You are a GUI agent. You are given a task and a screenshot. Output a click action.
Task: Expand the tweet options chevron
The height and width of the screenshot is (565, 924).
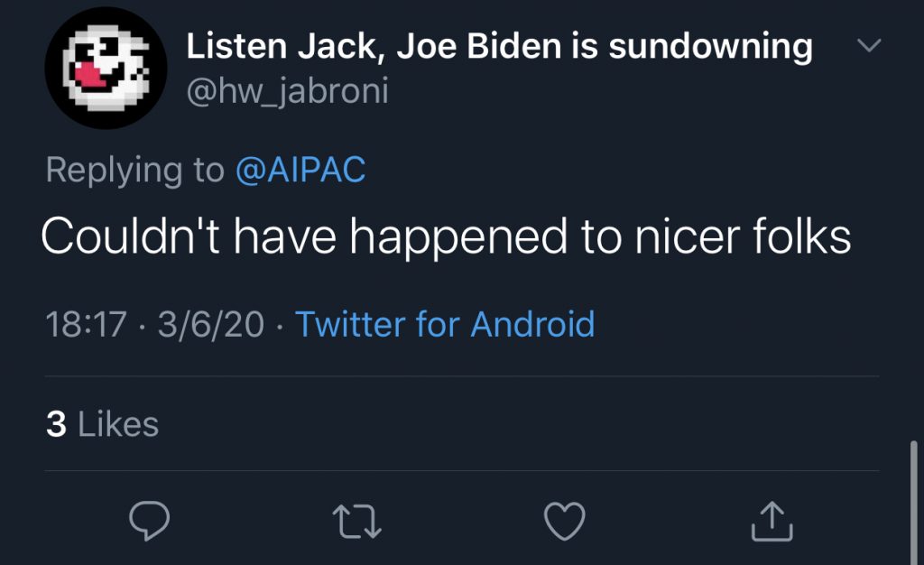867,45
